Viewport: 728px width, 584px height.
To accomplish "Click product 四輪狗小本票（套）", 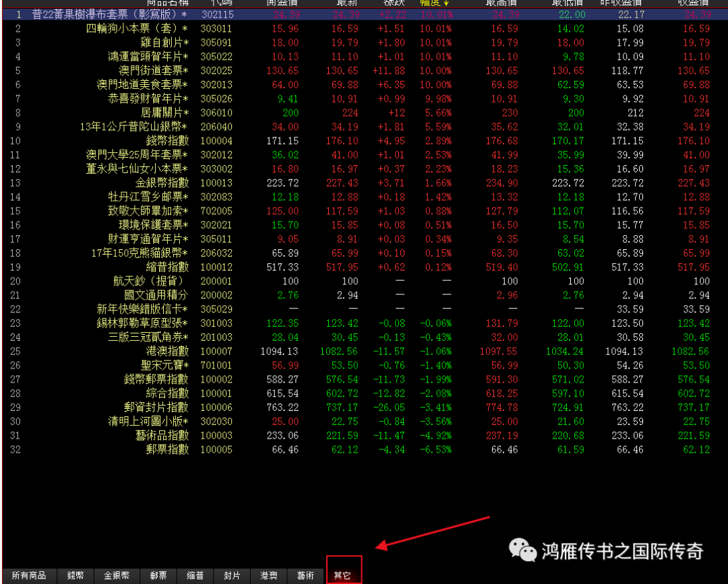I will [x=137, y=29].
